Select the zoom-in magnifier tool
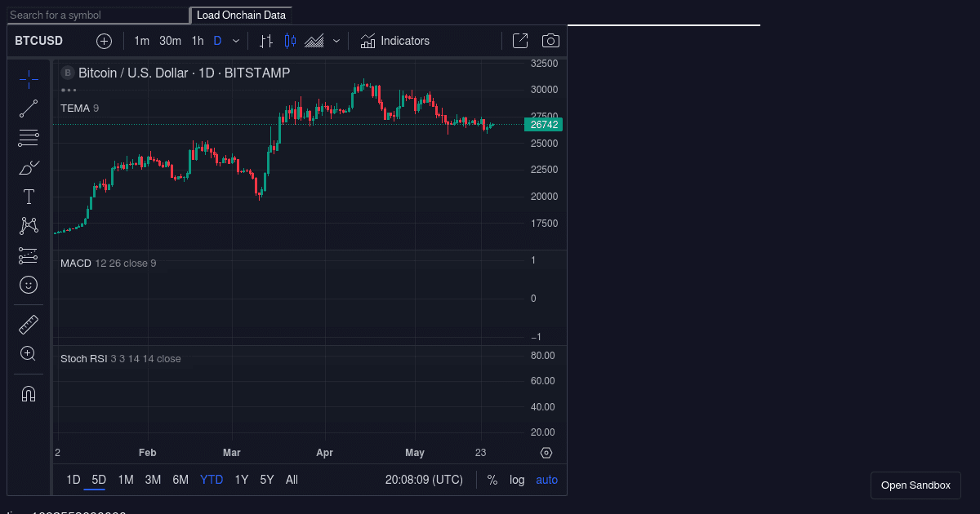 29,353
